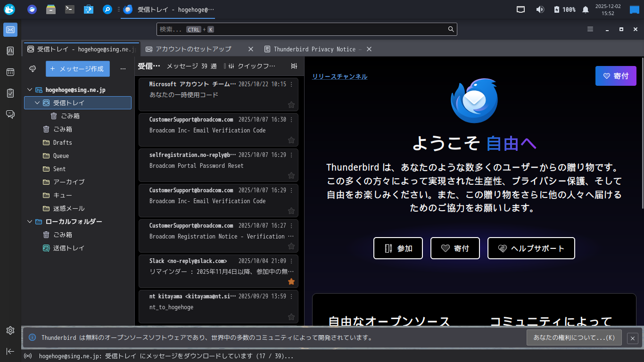Open folder pane options (three dots) menu

point(123,69)
